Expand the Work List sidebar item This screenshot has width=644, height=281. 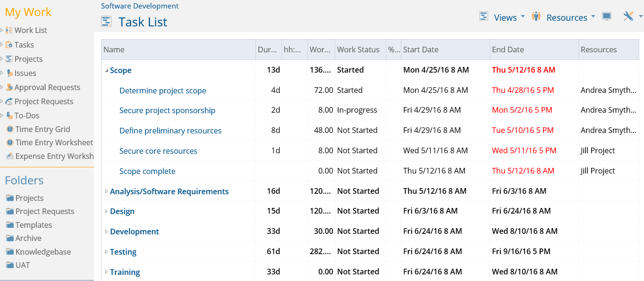[2, 30]
